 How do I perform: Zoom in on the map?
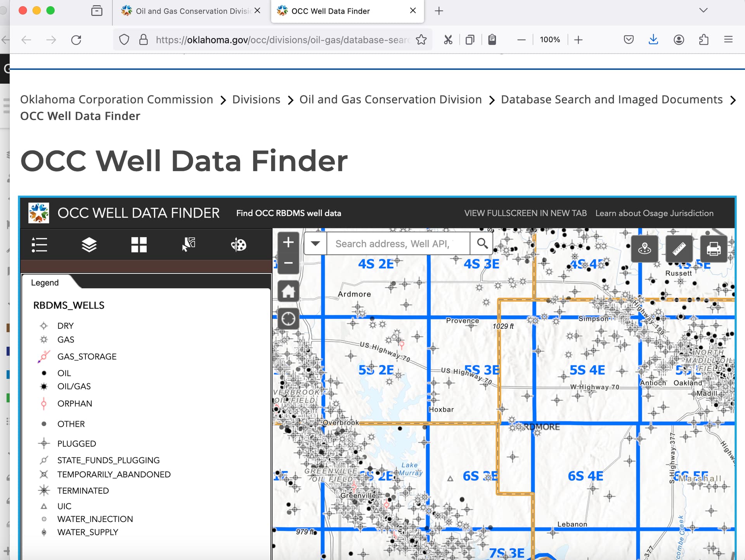[x=288, y=242]
